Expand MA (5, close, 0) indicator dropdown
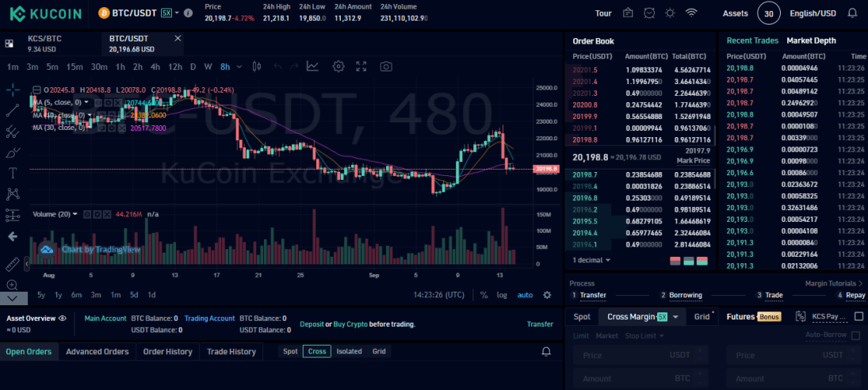Screen dimensions: 868x390 [86, 102]
